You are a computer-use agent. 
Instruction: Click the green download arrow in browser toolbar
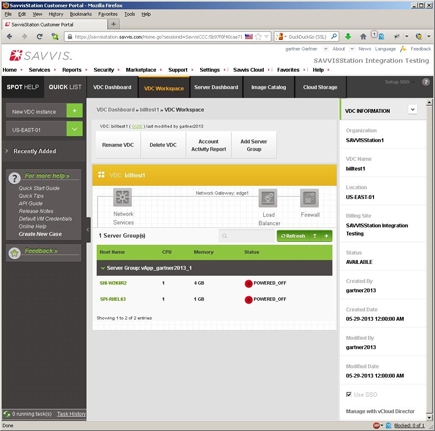click(x=348, y=37)
